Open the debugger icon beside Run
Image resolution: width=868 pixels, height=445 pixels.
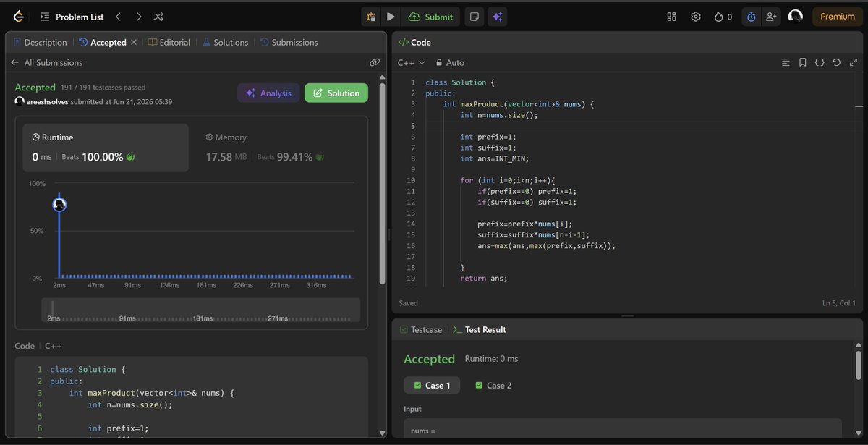[371, 16]
